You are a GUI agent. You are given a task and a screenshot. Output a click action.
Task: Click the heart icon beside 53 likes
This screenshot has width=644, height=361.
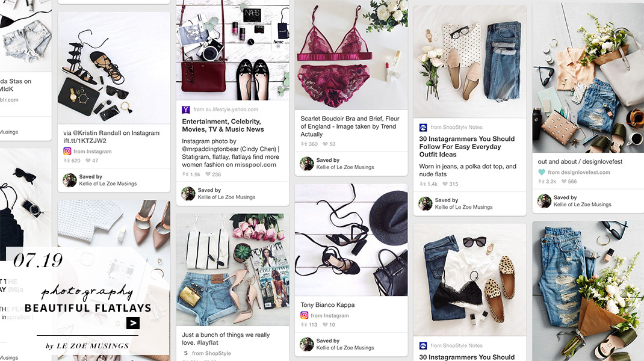pos(325,144)
